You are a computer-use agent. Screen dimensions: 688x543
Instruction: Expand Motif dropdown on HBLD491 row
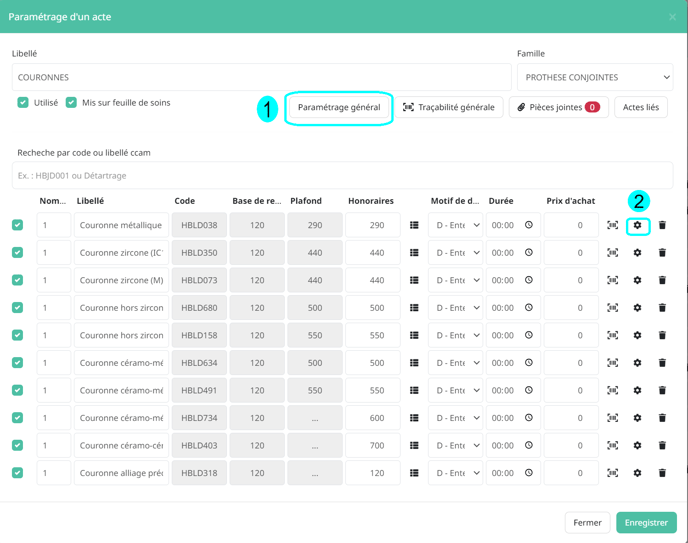pos(455,390)
